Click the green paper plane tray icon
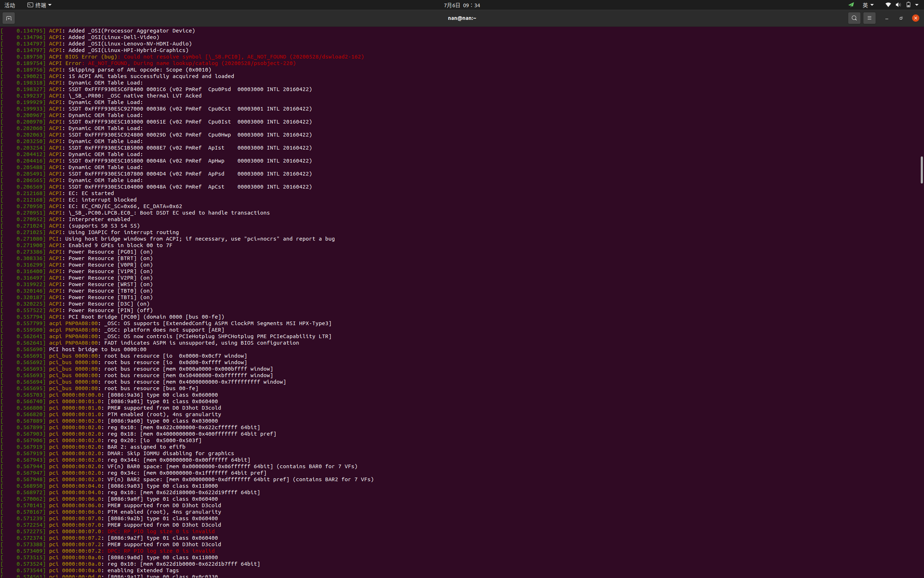 851,5
